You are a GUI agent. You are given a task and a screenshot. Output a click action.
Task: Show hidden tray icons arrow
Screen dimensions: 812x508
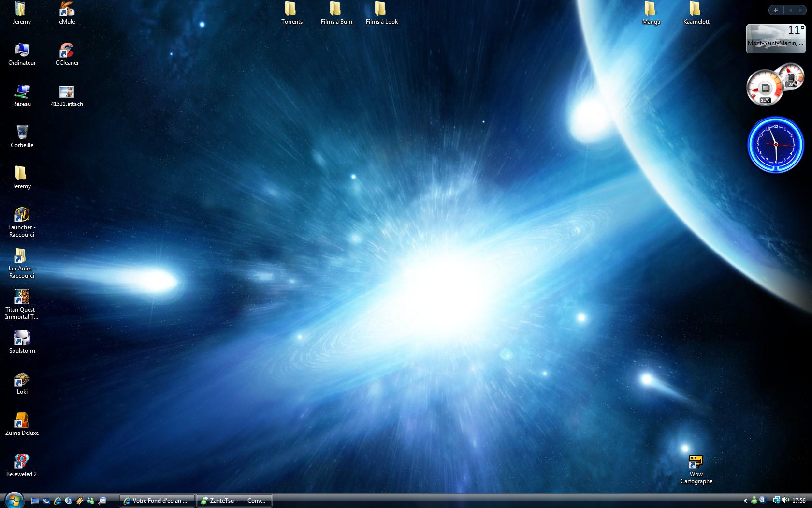[745, 501]
